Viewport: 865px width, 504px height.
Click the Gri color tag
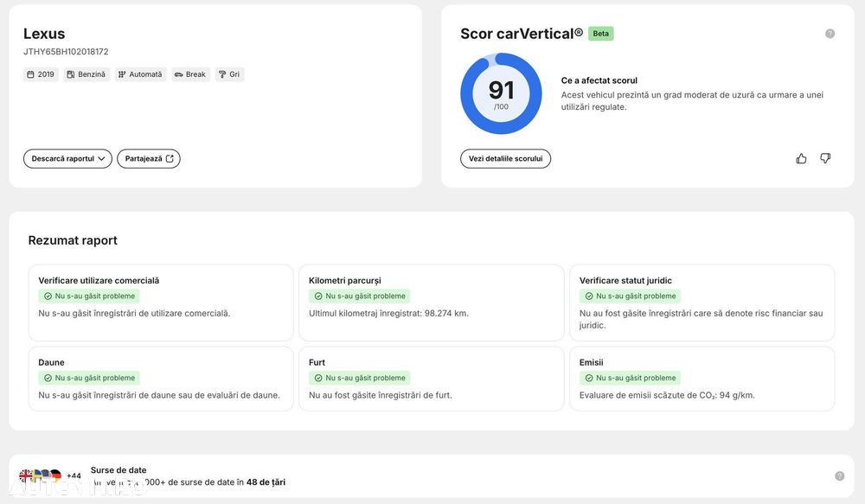229,74
